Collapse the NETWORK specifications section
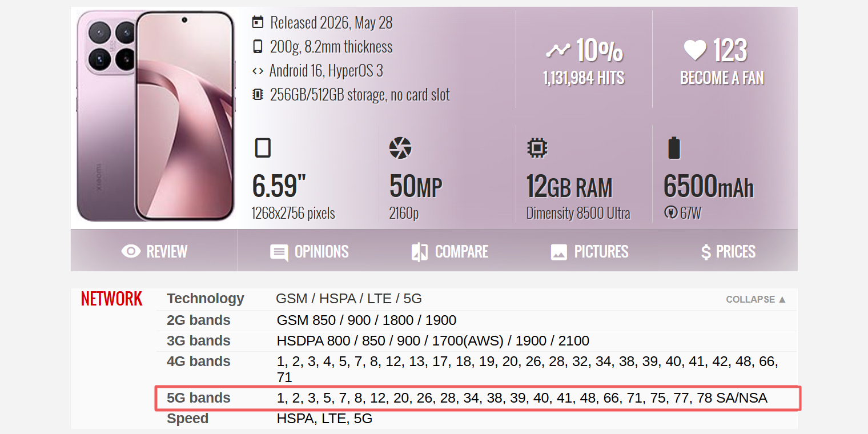868x434 pixels. (756, 299)
